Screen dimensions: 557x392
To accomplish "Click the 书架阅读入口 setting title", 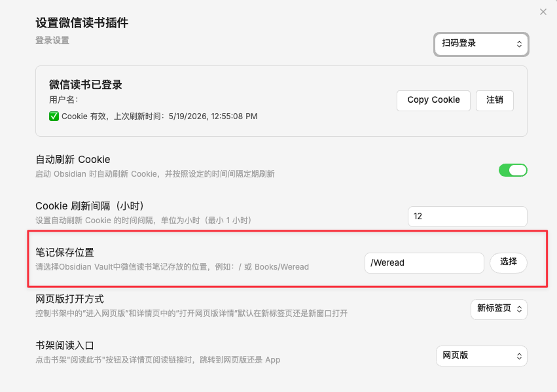I will tap(65, 346).
